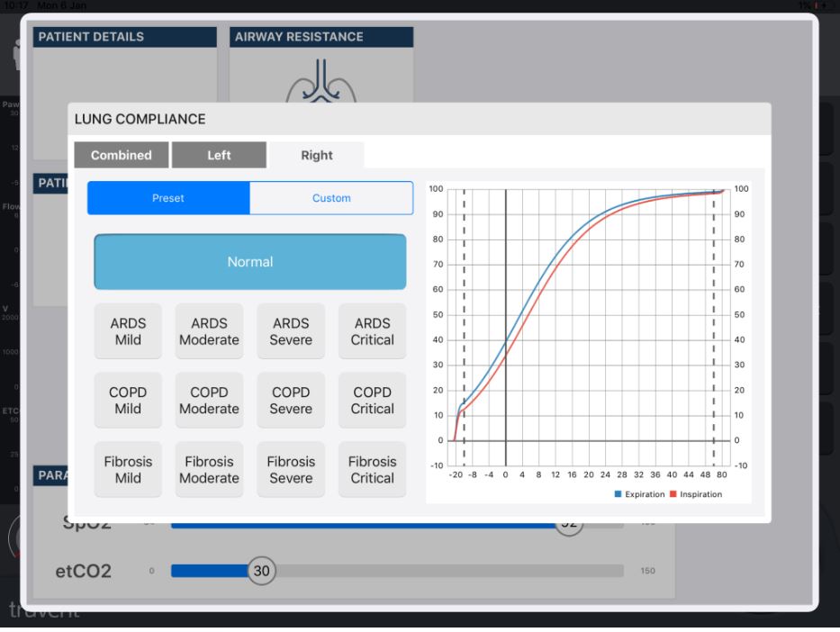Choose the COPD Moderate preset
840x632 pixels.
point(210,400)
